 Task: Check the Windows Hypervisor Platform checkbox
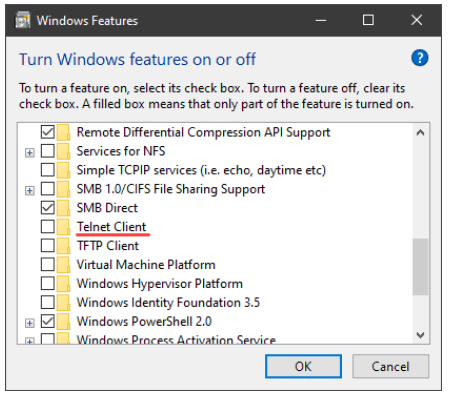click(x=48, y=283)
